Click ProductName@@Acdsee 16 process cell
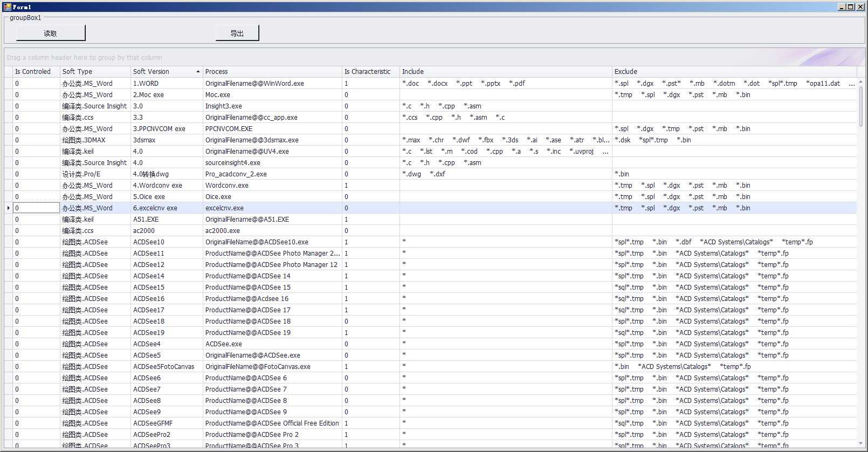Viewport: 868px width, 452px height. coord(272,298)
